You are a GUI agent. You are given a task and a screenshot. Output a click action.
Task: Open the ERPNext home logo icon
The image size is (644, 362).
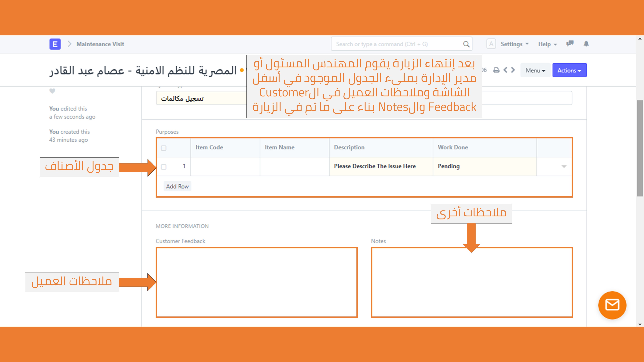pyautogui.click(x=55, y=44)
